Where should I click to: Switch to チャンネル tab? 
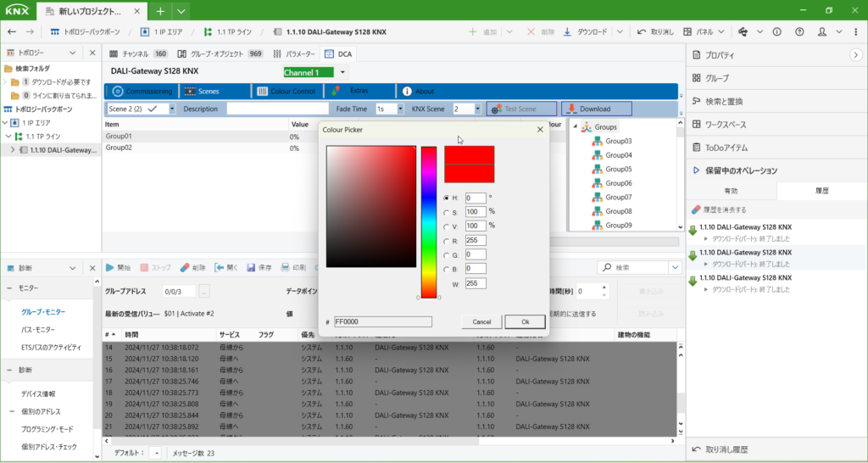(138, 53)
